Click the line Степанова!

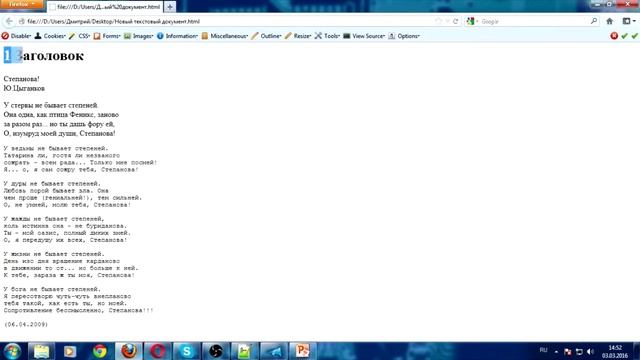22,79
